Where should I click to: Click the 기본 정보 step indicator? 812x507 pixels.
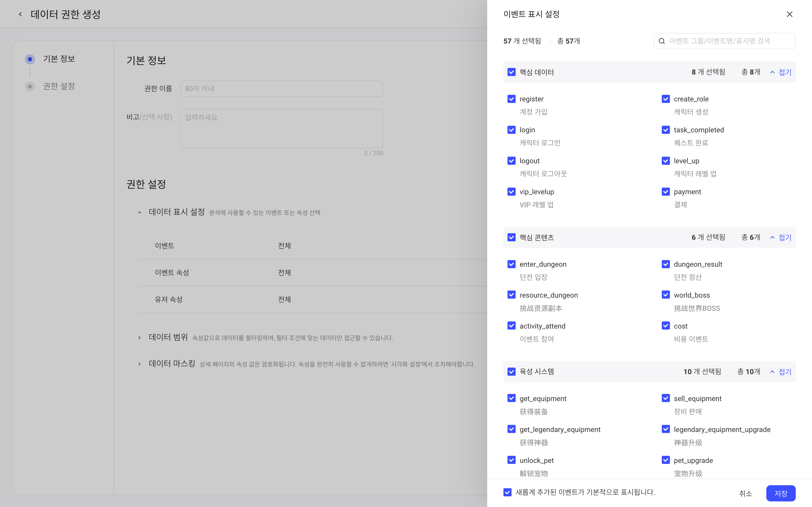[x=30, y=59]
